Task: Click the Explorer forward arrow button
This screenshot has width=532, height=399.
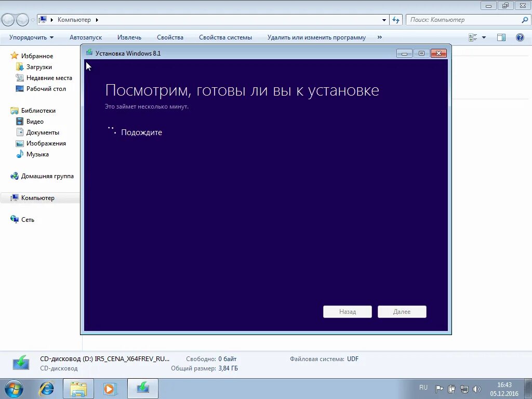Action: [22, 20]
